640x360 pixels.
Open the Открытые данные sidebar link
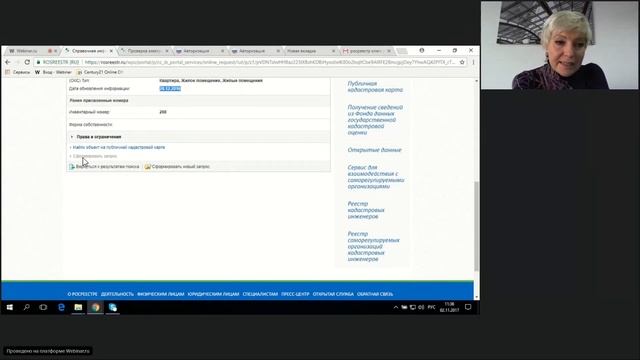click(x=374, y=150)
